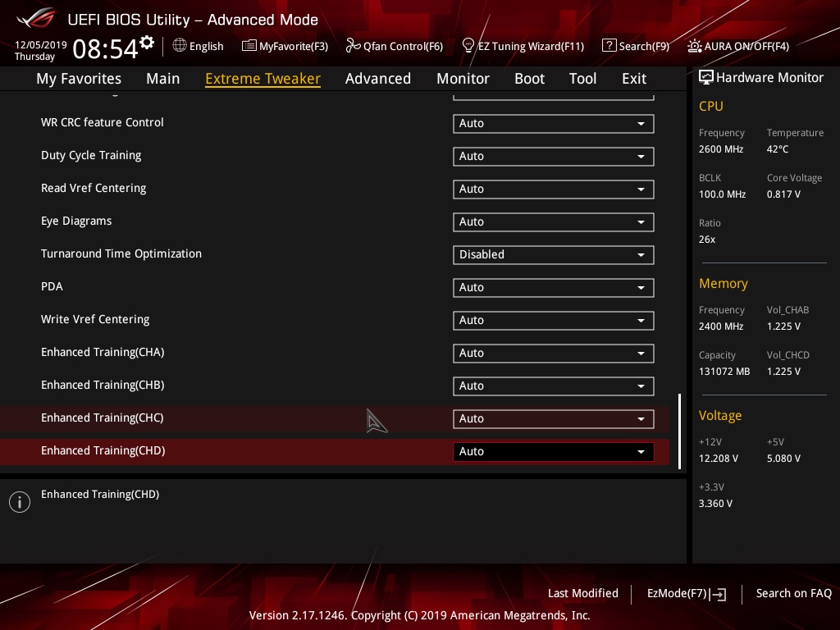Click the info icon in help area

[20, 502]
